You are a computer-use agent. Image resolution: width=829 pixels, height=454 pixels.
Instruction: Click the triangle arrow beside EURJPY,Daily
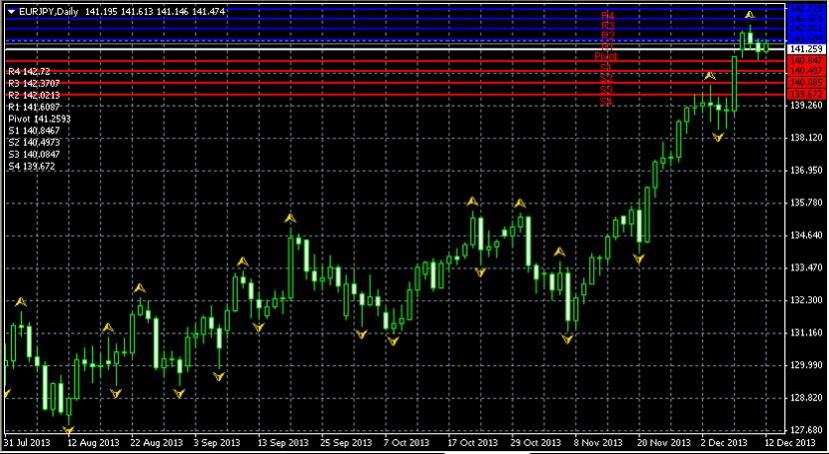11,10
